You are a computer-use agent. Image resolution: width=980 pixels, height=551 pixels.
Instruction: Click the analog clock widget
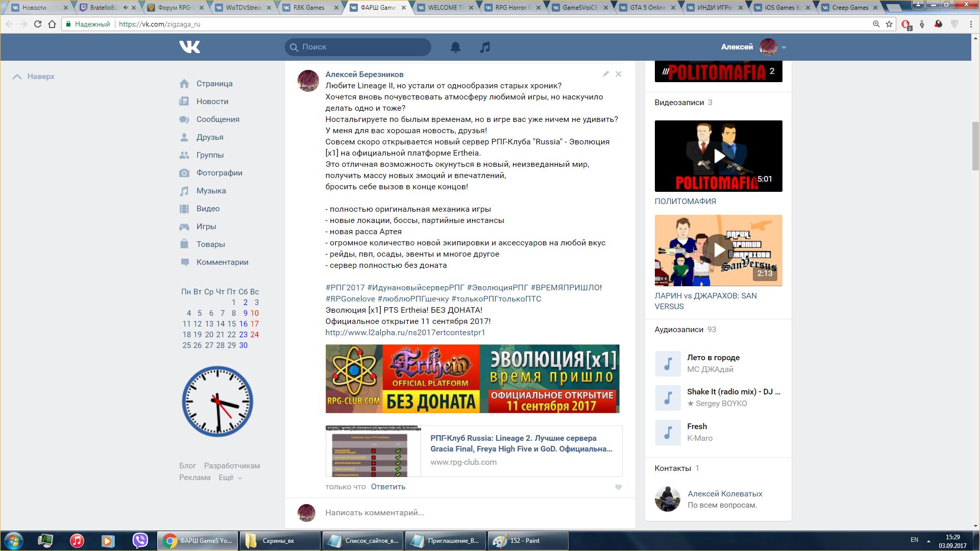click(218, 402)
